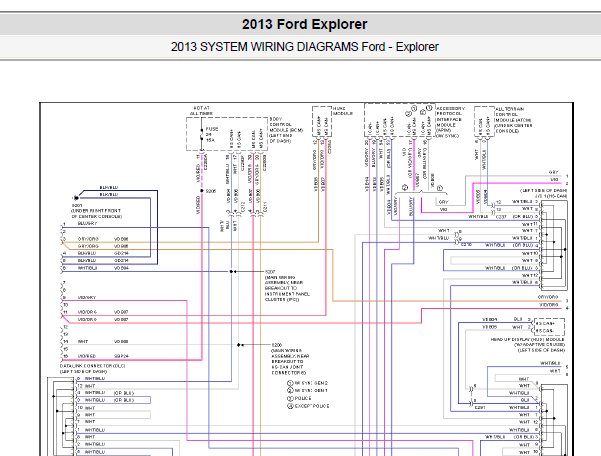Viewport: 601px width, 456px height.
Task: Select the C210 connector label
Action: tap(466, 244)
